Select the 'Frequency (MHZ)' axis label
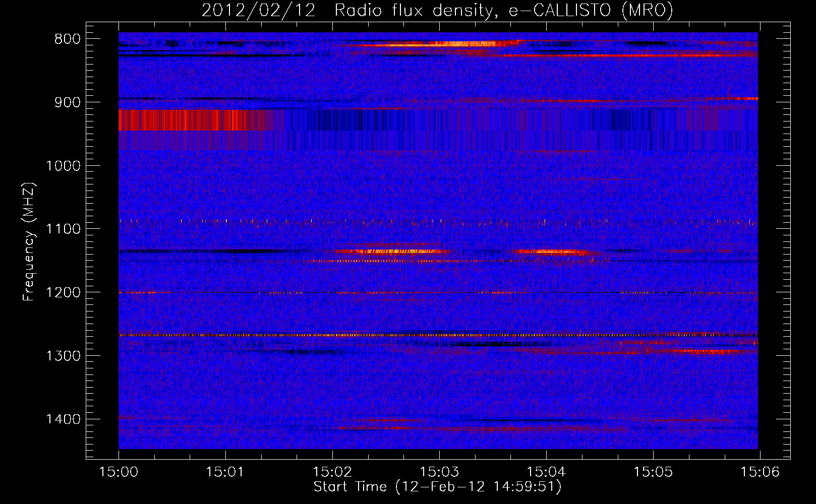816x504 pixels. click(x=29, y=242)
